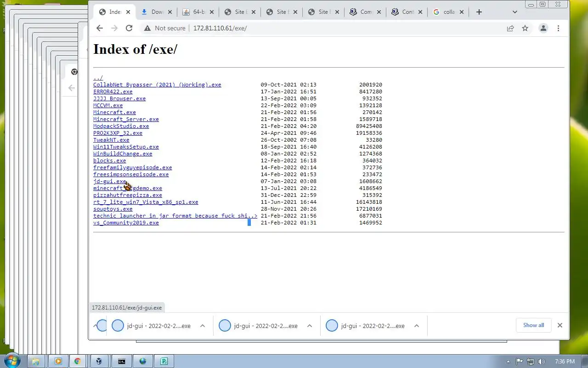Switch to the Google 'colla' tab
Image resolution: width=588 pixels, height=368 pixels.
click(448, 12)
